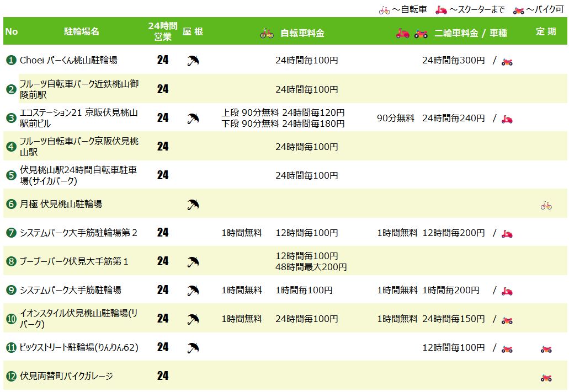Click the bicycle icon in 月極 伏見桃山駐輪場 row
The height and width of the screenshot is (392, 569).
click(x=546, y=206)
